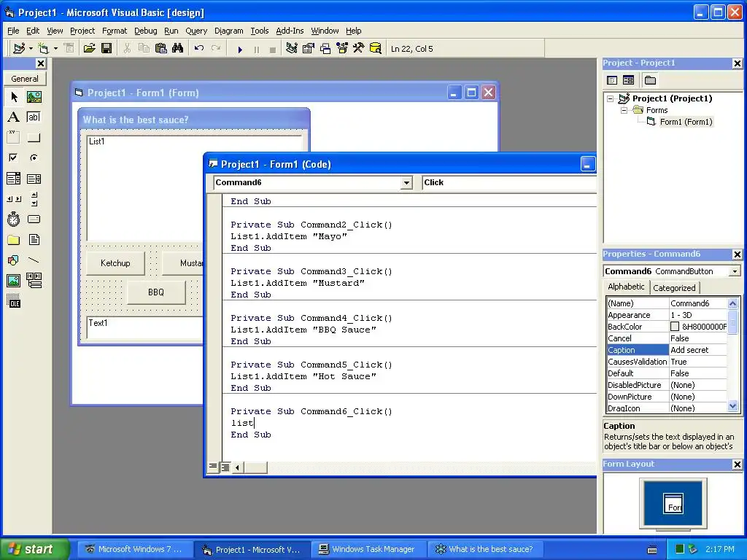This screenshot has height=560, width=747.
Task: Select the General toolbox tab
Action: pos(25,79)
